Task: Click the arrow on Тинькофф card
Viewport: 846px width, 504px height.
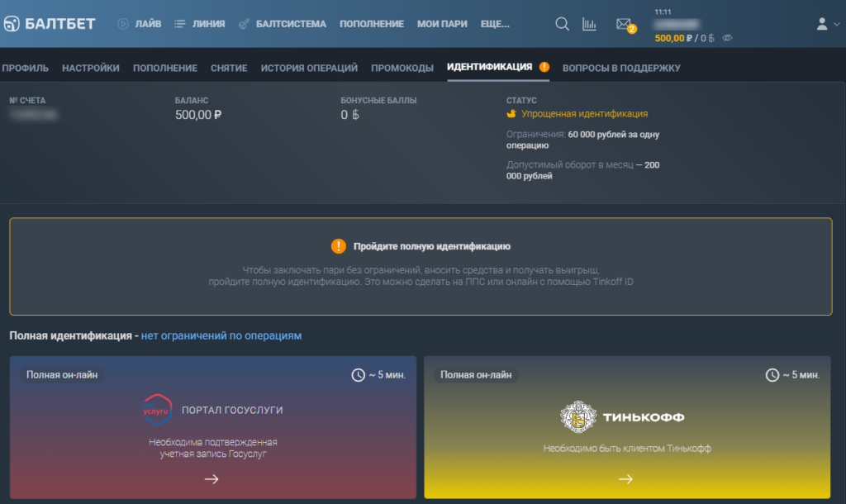Action: tap(626, 478)
